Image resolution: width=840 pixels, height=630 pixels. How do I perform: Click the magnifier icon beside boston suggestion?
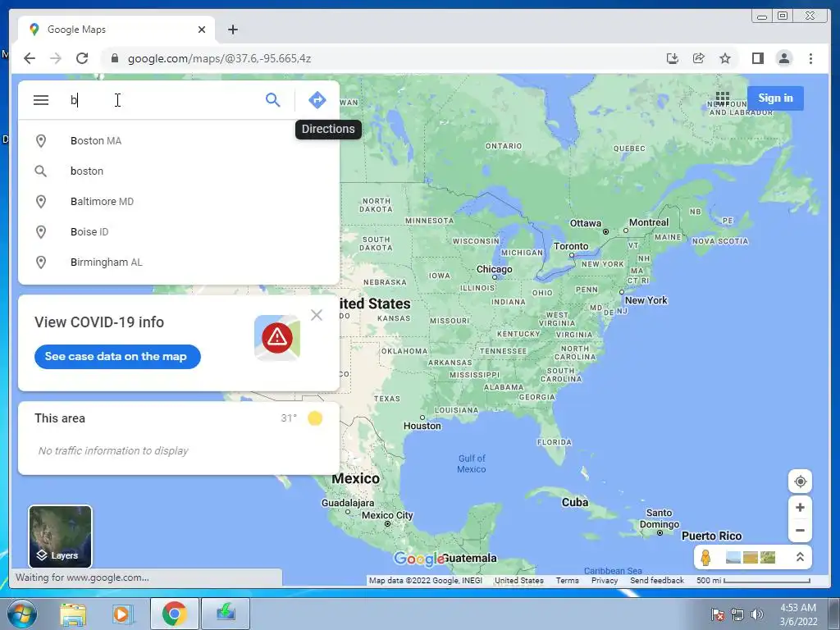[x=41, y=171]
